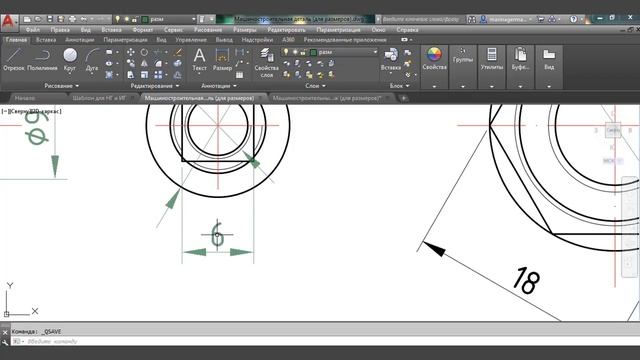The width and height of the screenshot is (640, 360).
Task: Open the Формат menu
Action: click(142, 30)
